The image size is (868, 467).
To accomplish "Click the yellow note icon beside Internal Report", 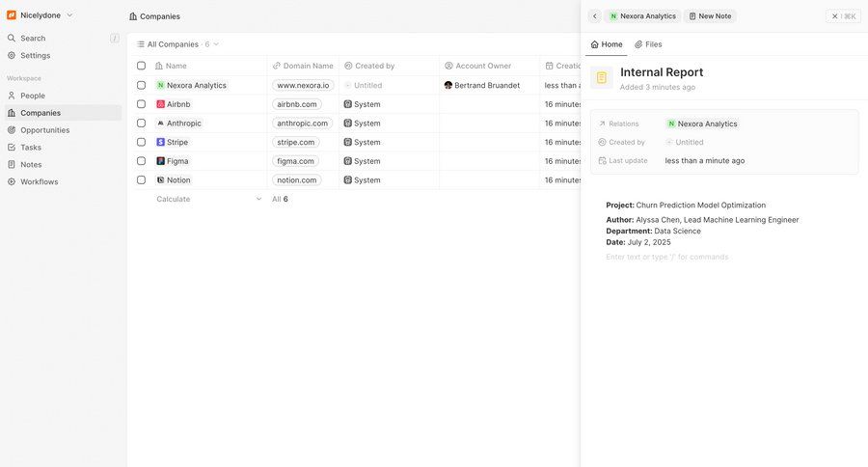I will (x=602, y=78).
